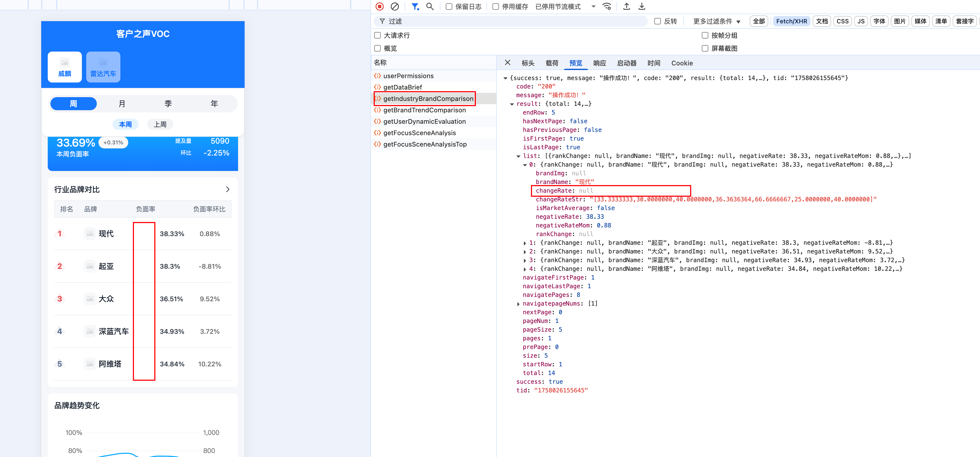Filter by 字体 type
Viewport: 980px width, 457px height.
879,21
